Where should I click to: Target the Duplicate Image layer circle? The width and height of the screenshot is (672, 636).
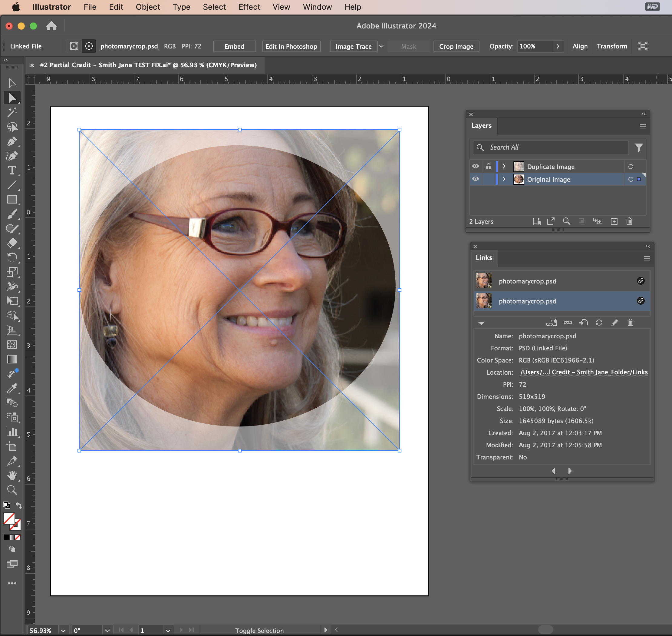(631, 167)
